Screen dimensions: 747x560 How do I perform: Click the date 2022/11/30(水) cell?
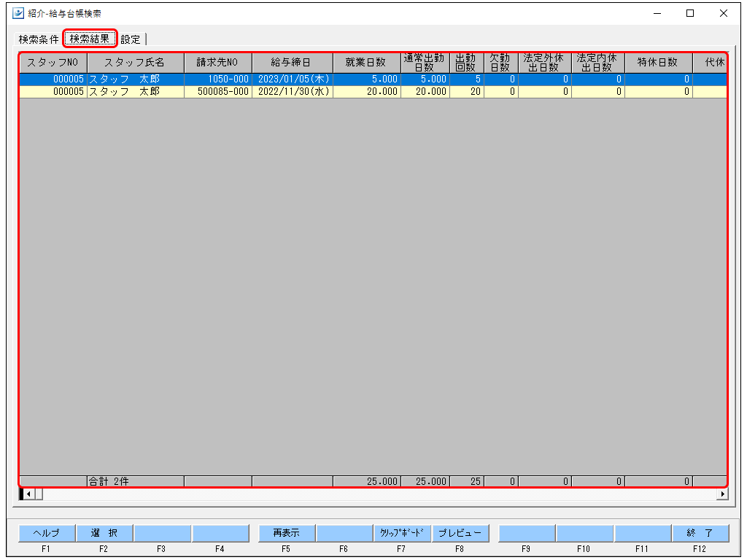point(293,91)
